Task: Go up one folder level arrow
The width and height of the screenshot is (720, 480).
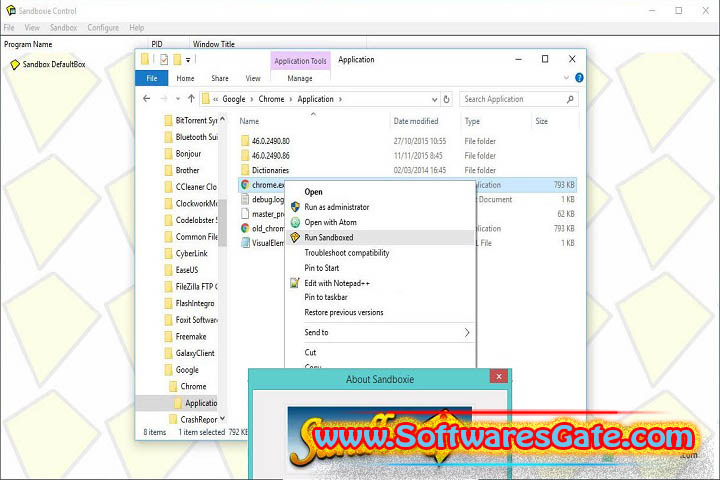Action: pos(191,99)
